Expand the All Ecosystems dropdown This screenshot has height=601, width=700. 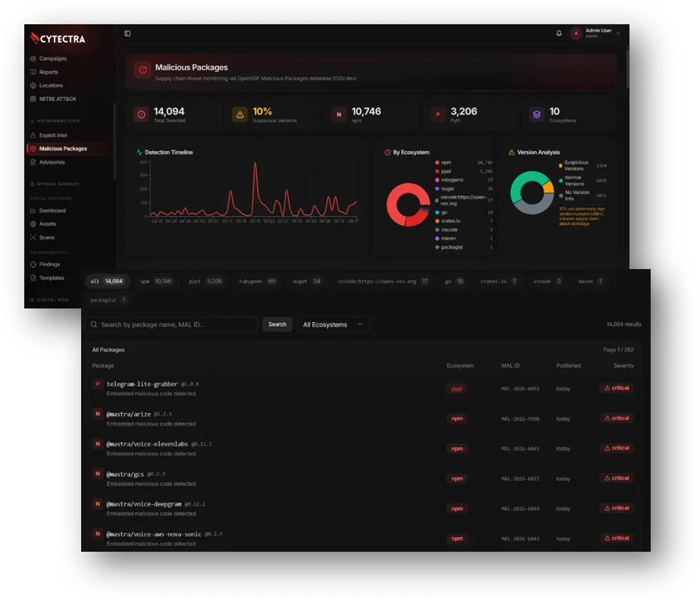pos(333,324)
